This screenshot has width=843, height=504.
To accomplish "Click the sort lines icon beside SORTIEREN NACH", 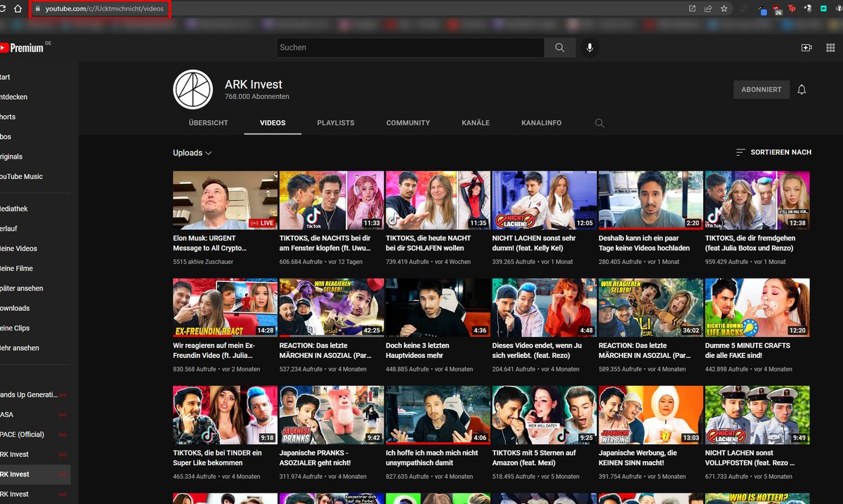I will (x=740, y=152).
